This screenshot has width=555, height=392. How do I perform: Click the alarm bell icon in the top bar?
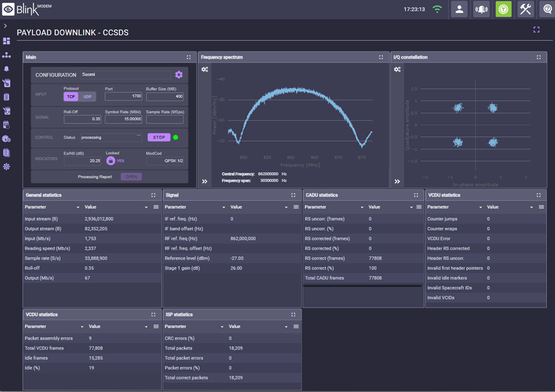tap(481, 9)
